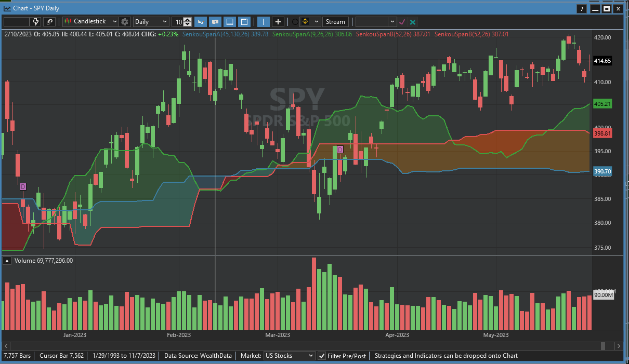The height and width of the screenshot is (364, 629).
Task: Toggle the crosshair cursor button
Action: click(x=278, y=22)
